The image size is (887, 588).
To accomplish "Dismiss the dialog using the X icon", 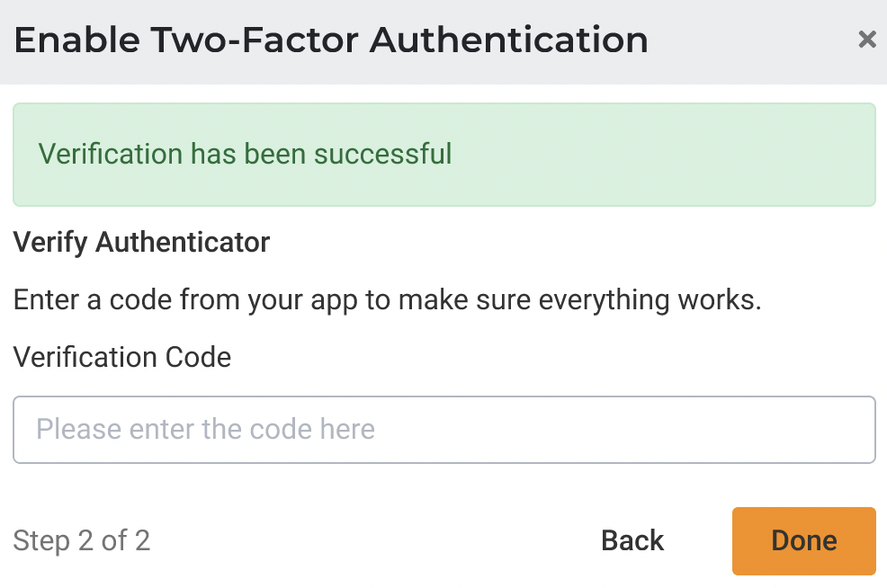I will pos(867,40).
